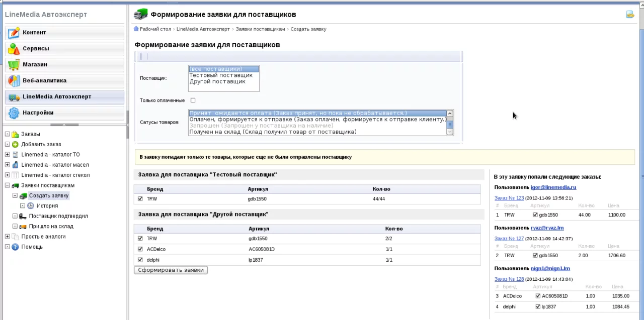Click the printer icon in top-right corner
644x320 pixels.
click(x=630, y=15)
